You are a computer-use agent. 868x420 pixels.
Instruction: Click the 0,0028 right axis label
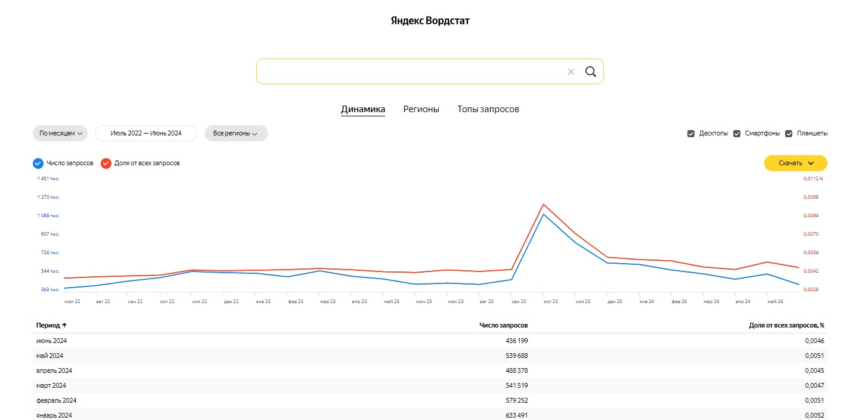point(811,290)
